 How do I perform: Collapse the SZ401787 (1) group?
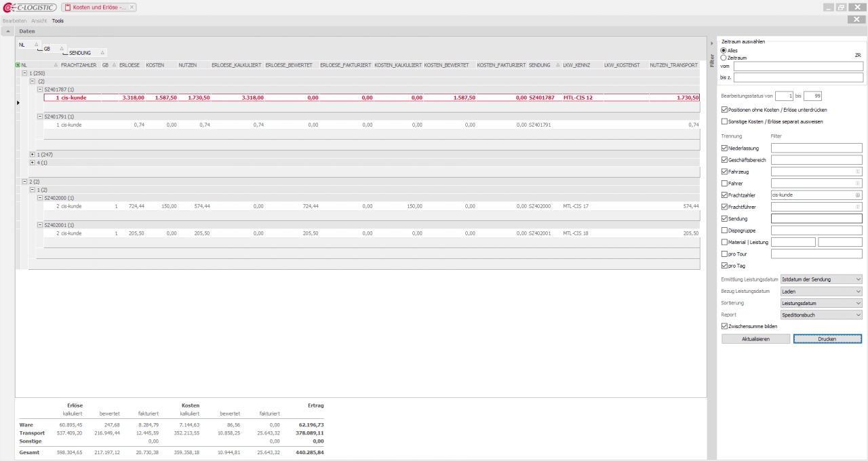[39, 89]
